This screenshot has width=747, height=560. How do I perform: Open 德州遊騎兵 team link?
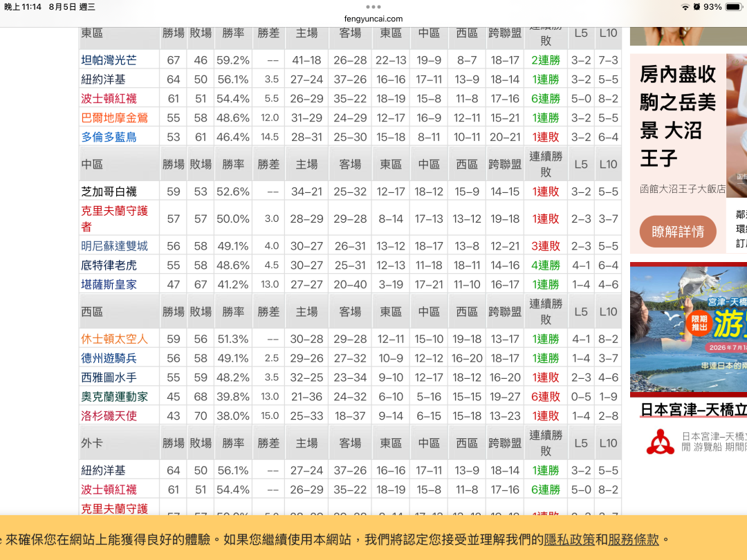[109, 358]
